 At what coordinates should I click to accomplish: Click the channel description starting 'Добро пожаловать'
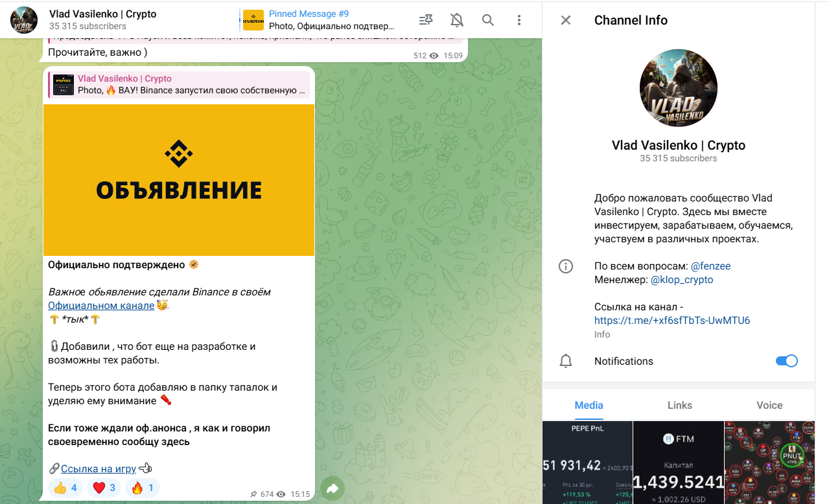(694, 218)
